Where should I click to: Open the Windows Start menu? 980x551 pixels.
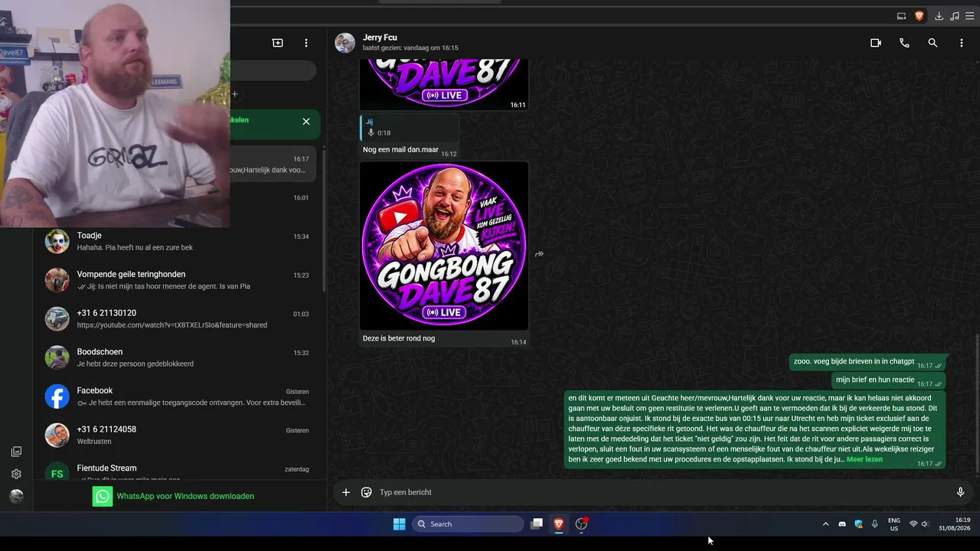tap(399, 523)
